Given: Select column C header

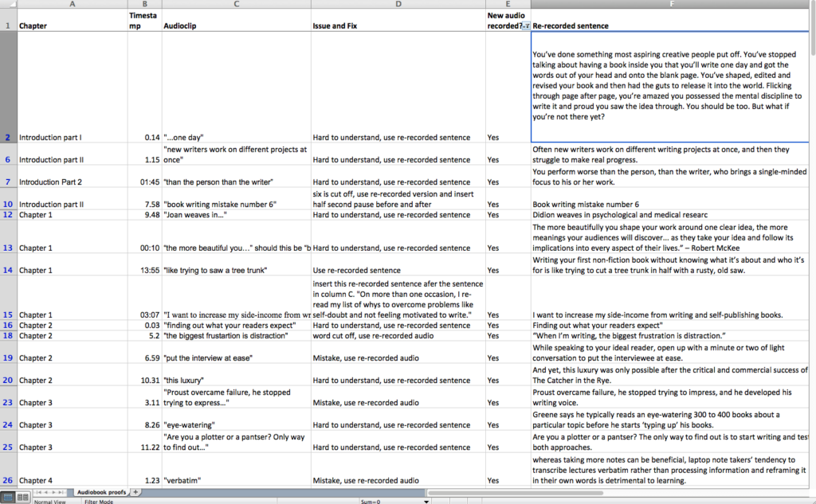Looking at the screenshot, I should (235, 4).
